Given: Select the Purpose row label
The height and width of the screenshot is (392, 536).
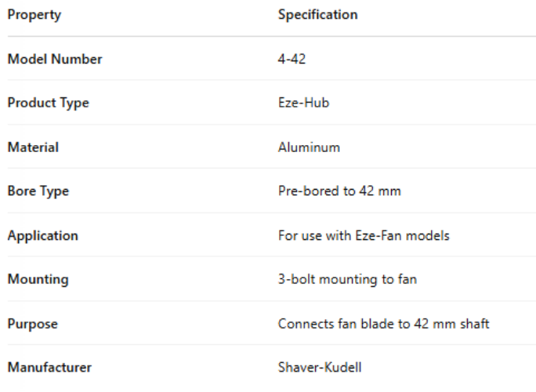Looking at the screenshot, I should tap(34, 323).
